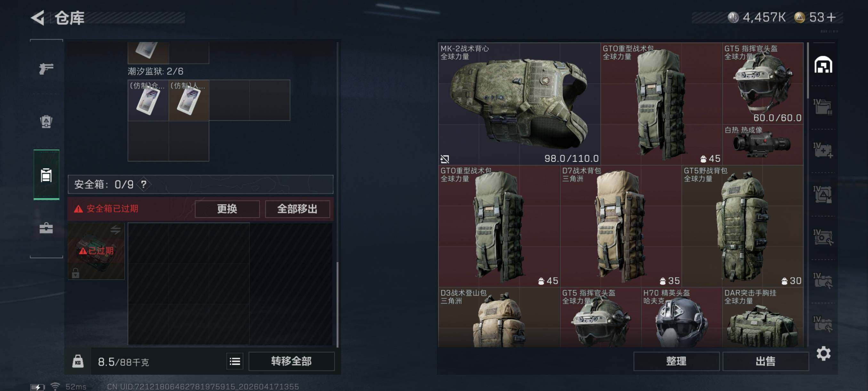Toggle the list view icon beside 转移全部
The image size is (868, 391).
click(235, 361)
